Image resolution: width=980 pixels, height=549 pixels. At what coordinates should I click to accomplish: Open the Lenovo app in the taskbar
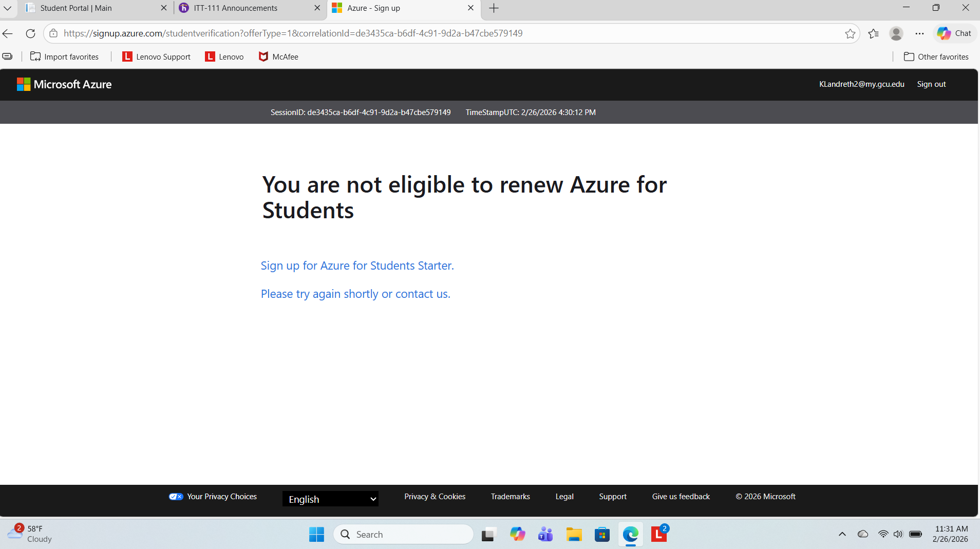pyautogui.click(x=659, y=535)
